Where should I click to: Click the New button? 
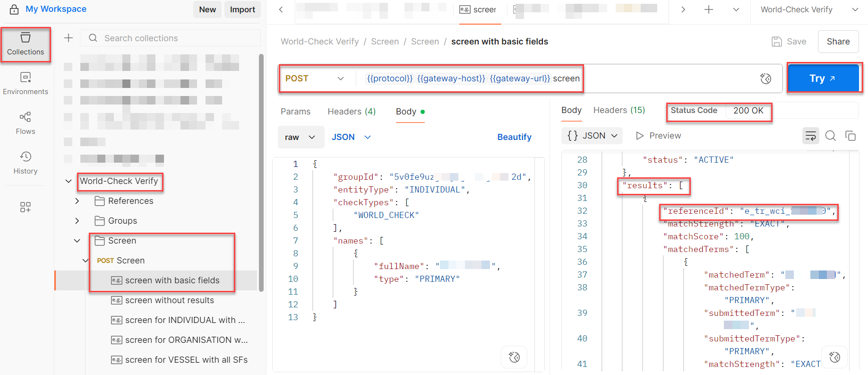pyautogui.click(x=207, y=9)
